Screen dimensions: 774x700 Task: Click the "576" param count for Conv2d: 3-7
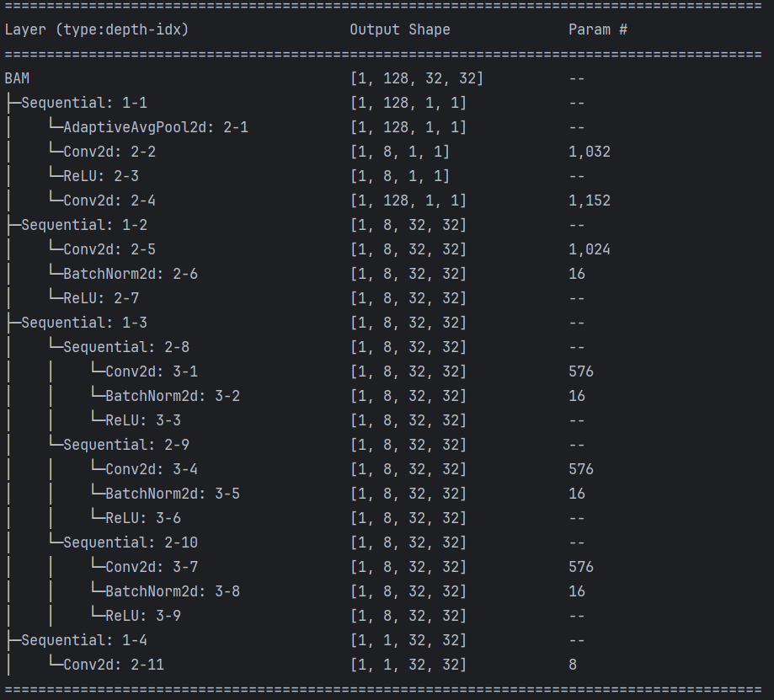[581, 567]
